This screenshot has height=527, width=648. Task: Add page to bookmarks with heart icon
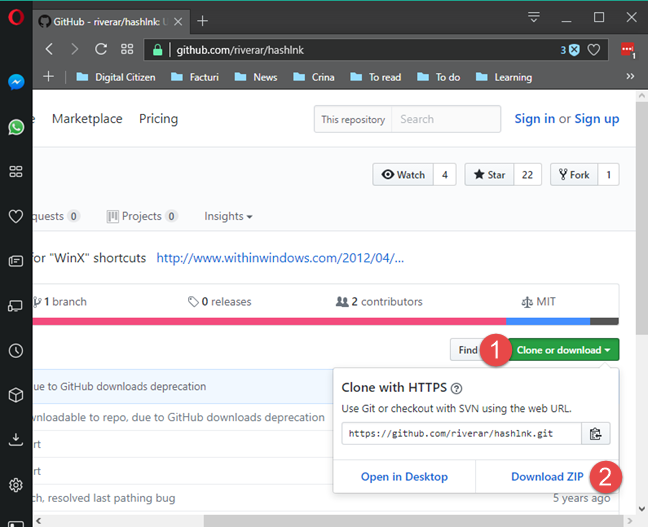tap(594, 50)
